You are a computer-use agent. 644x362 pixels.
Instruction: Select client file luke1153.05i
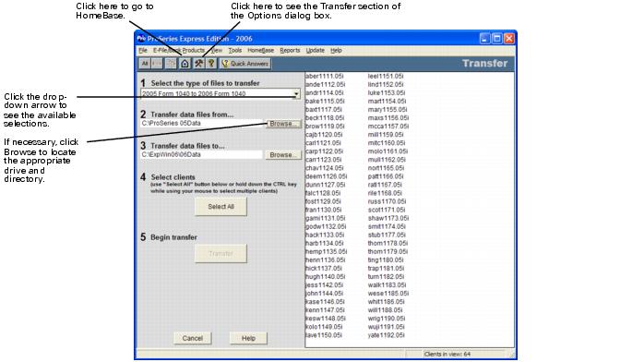(387, 93)
